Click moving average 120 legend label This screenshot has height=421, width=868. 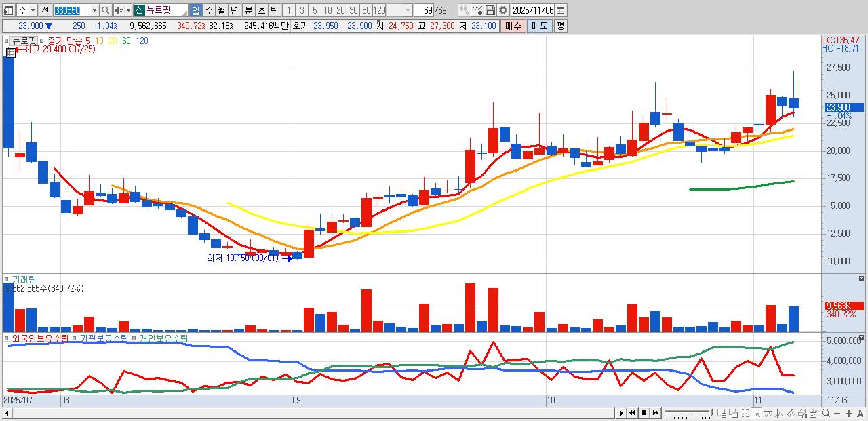(142, 41)
